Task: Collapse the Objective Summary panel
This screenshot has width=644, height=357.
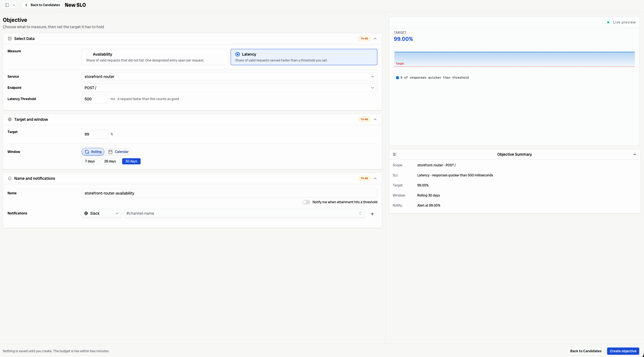Action: pyautogui.click(x=635, y=154)
